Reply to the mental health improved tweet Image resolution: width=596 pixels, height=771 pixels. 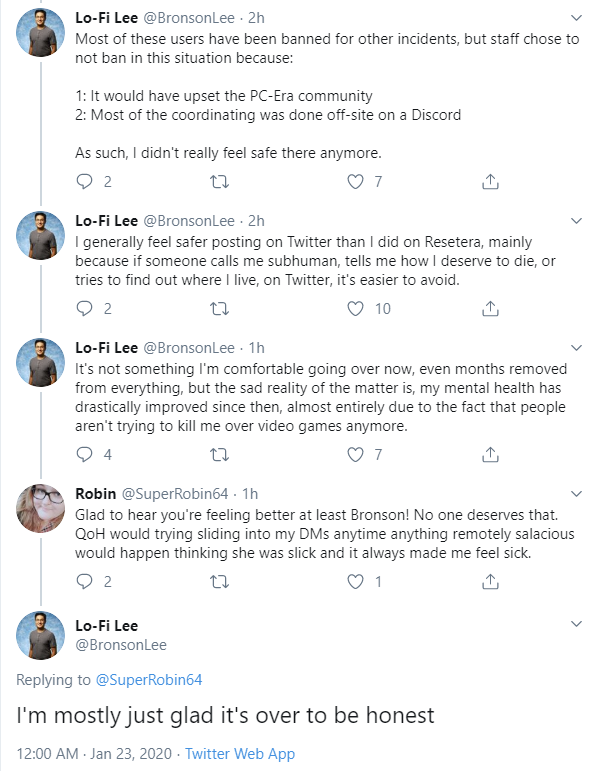pos(85,454)
